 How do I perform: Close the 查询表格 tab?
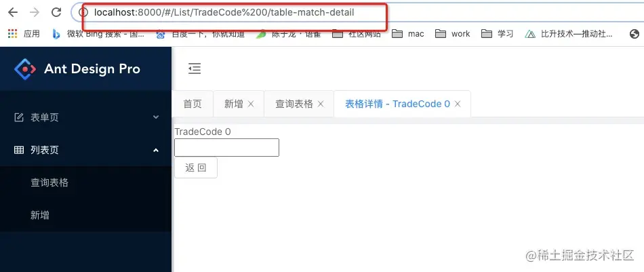pos(321,104)
